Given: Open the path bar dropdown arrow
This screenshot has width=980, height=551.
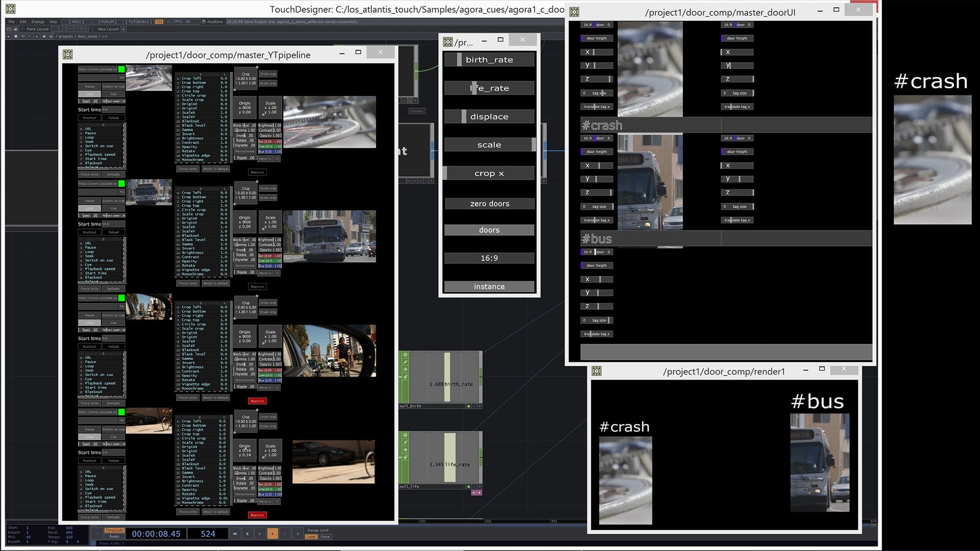Looking at the screenshot, I should point(9,36).
